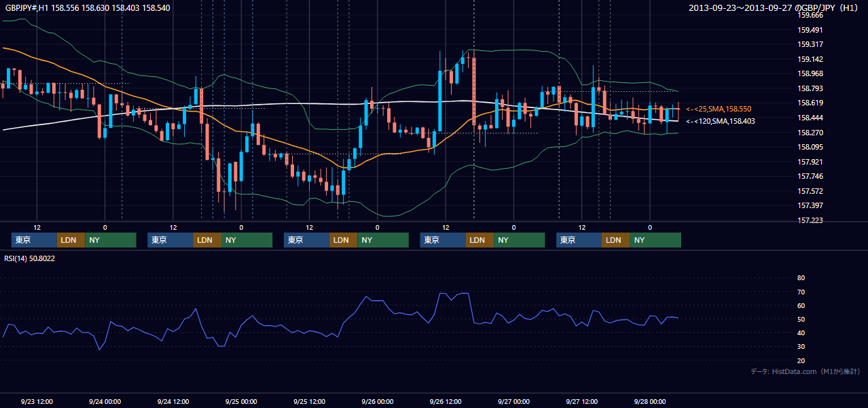The image size is (868, 408).
Task: Select the NY session block for 9/23
Action: tap(111, 240)
